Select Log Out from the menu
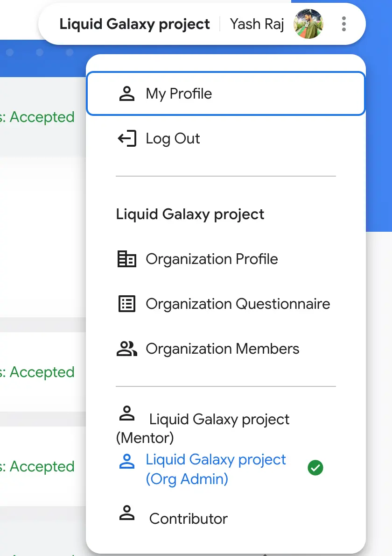The image size is (392, 556). coord(225,138)
